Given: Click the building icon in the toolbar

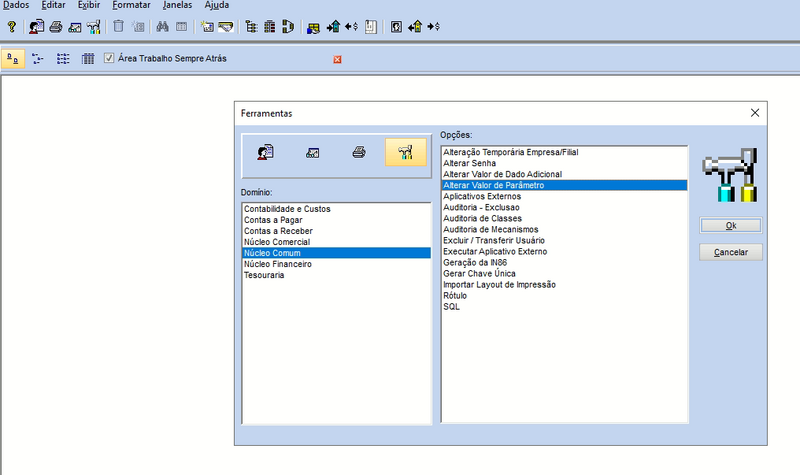Looking at the screenshot, I should coord(269,27).
